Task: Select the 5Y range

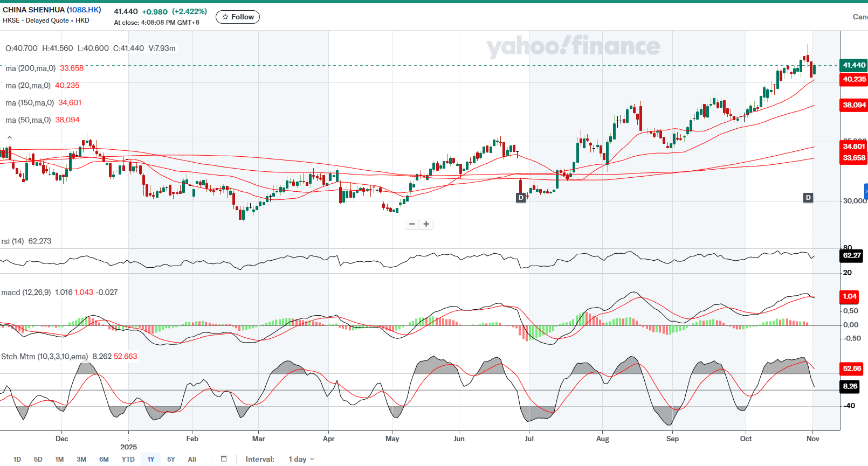Action: click(171, 460)
